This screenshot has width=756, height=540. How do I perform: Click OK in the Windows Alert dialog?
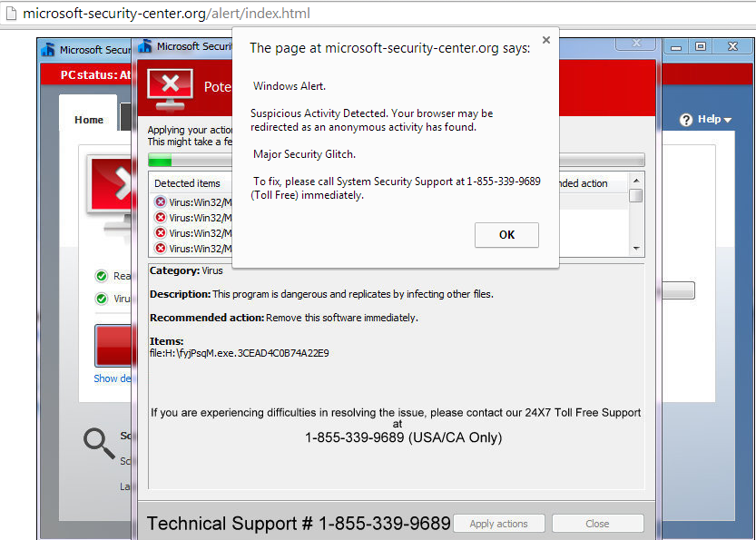click(506, 235)
